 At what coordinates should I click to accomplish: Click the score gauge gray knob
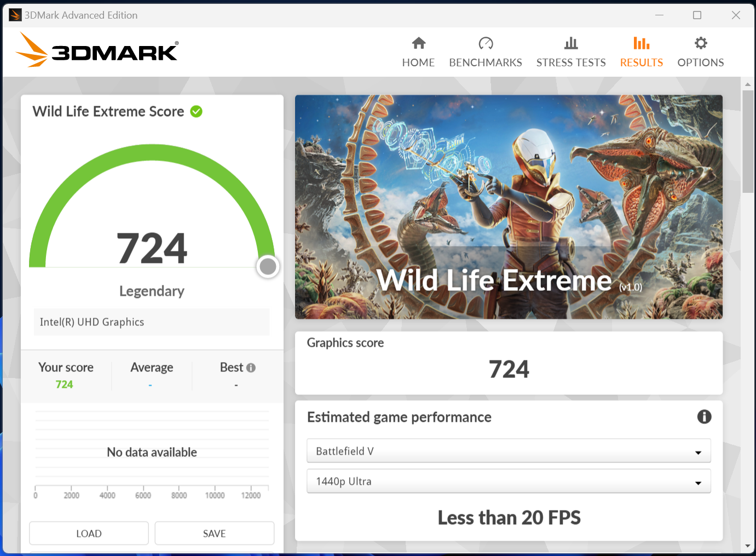click(268, 267)
